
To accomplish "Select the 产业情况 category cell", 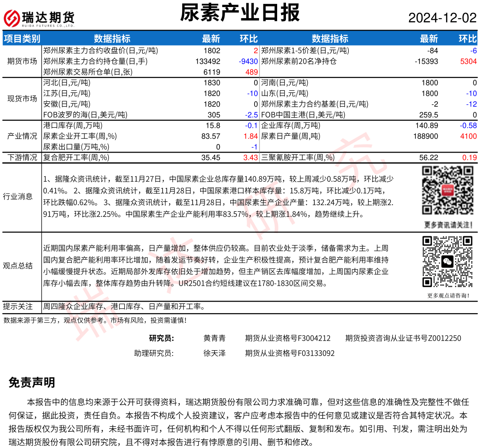I will pyautogui.click(x=22, y=136).
